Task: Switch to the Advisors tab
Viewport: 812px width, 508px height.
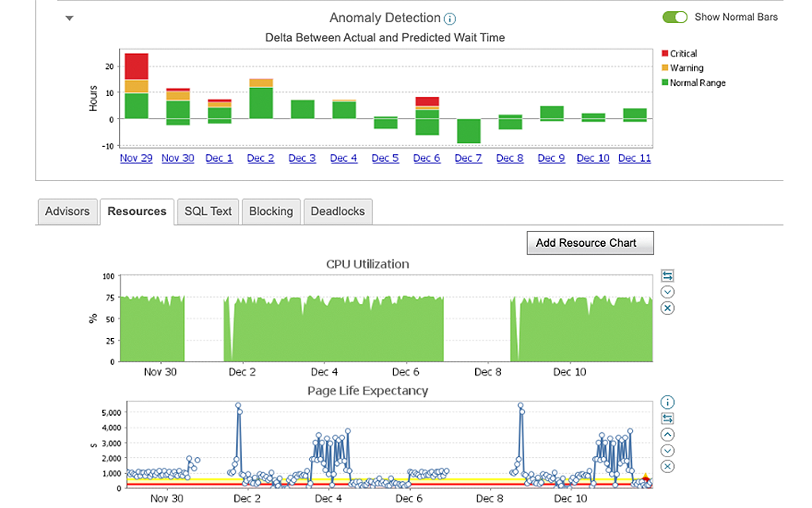Action: 67,211
